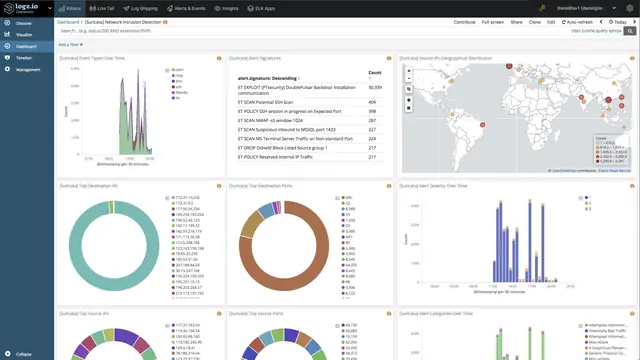The width and height of the screenshot is (640, 360).
Task: Click orange icon on Top Destination Ports panel
Action: 389,186
